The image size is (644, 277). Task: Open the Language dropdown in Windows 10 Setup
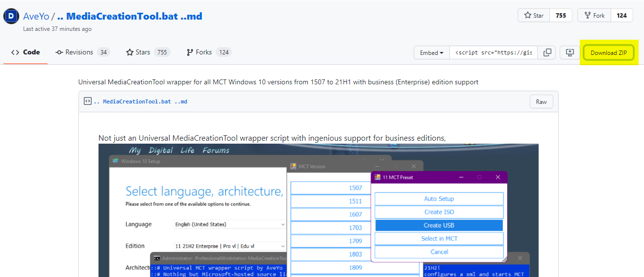[230, 224]
